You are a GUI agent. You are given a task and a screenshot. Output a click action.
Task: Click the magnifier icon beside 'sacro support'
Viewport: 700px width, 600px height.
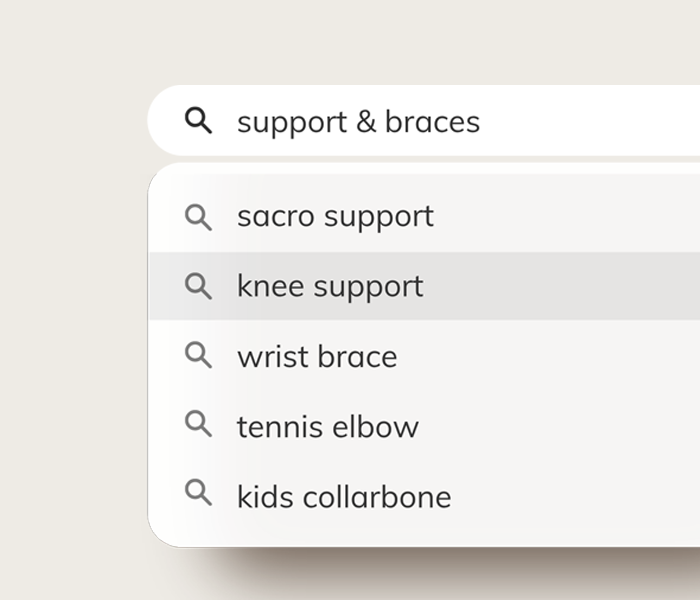click(x=198, y=217)
